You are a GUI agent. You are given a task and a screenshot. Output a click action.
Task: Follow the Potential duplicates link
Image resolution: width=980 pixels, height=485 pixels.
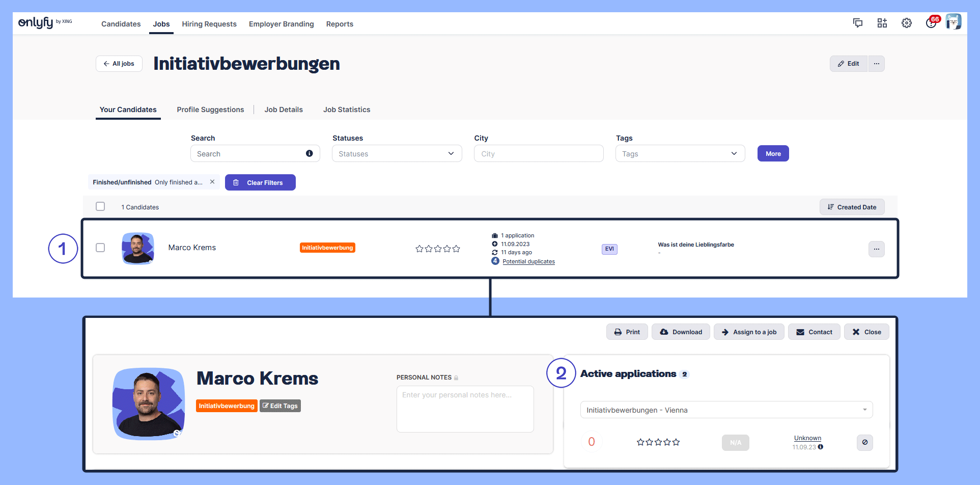[x=528, y=261]
